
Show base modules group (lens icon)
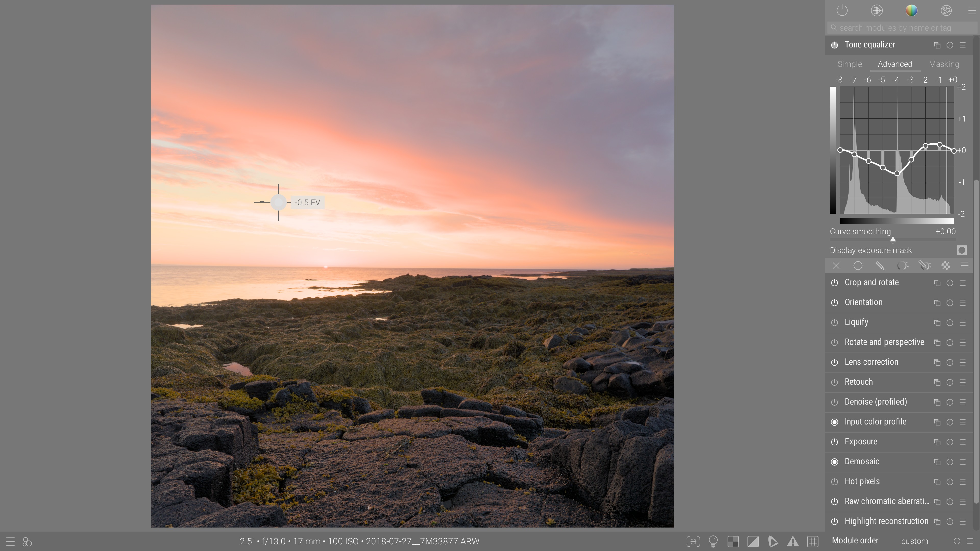point(877,10)
